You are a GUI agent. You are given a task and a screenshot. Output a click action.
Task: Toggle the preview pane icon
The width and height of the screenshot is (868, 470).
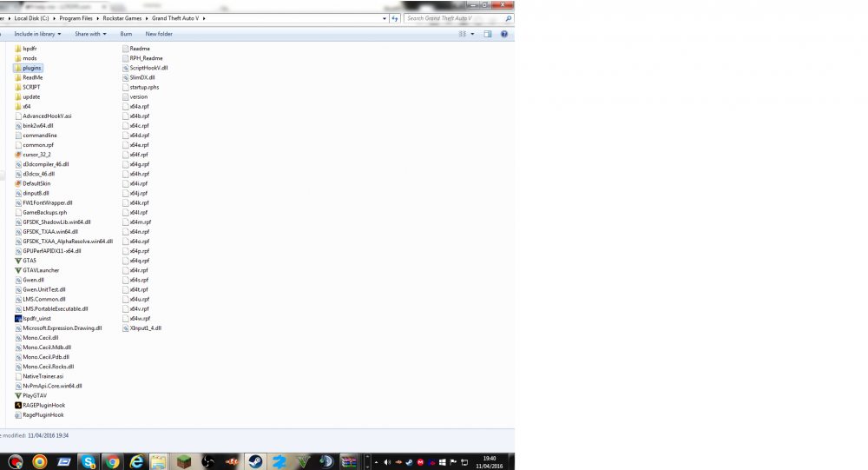pos(488,34)
